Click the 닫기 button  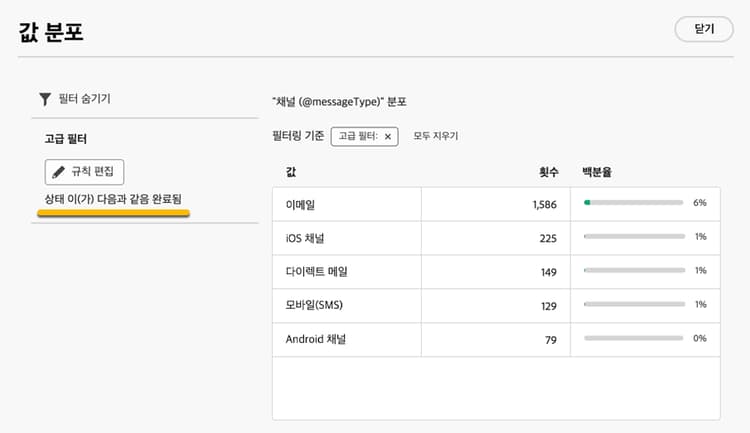703,29
